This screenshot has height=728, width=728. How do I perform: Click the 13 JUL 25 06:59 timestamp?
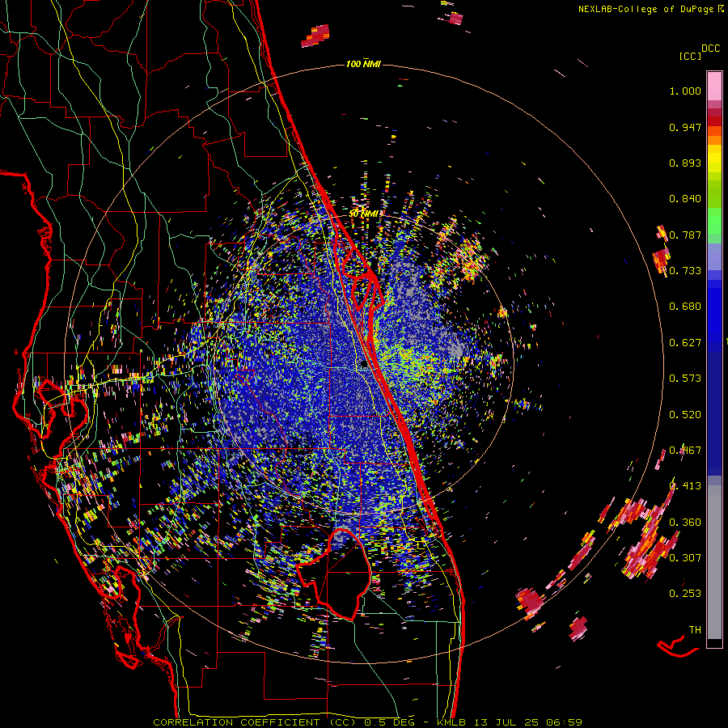(x=528, y=722)
